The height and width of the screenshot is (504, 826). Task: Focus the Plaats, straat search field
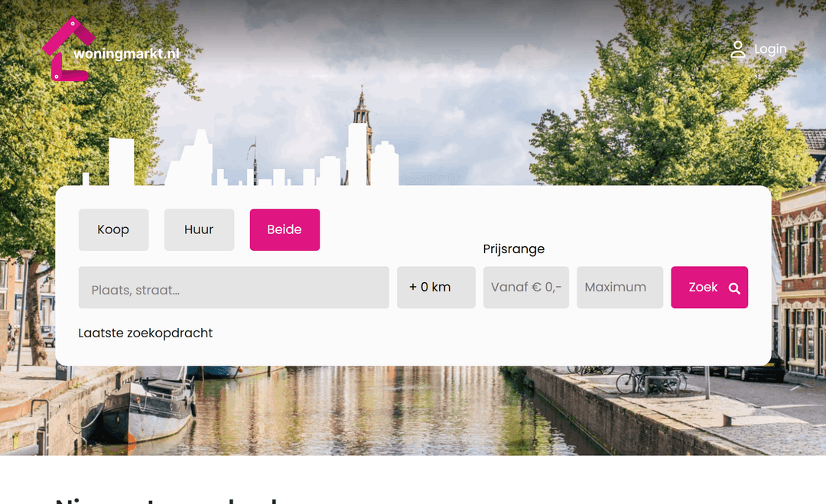coord(233,288)
